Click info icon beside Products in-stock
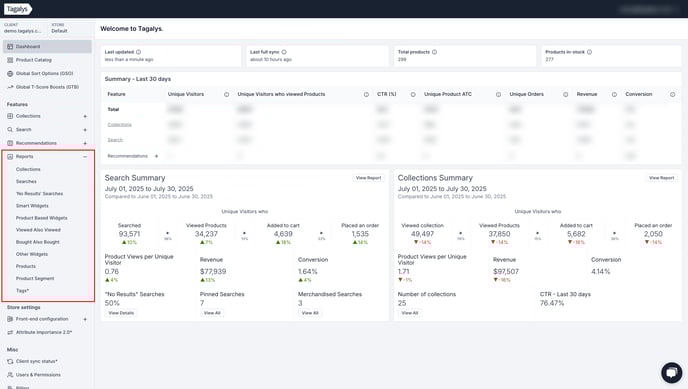Image resolution: width=688 pixels, height=389 pixels. click(x=589, y=52)
